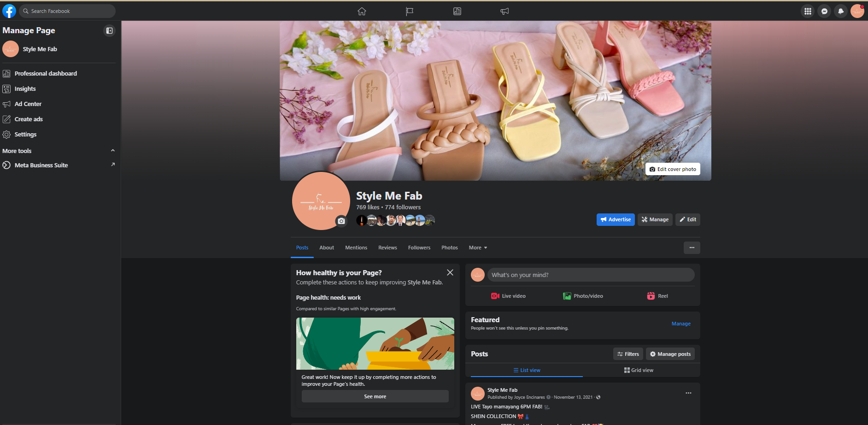The image size is (868, 425).
Task: Click the Style Me Fab profile picture
Action: coord(321,201)
